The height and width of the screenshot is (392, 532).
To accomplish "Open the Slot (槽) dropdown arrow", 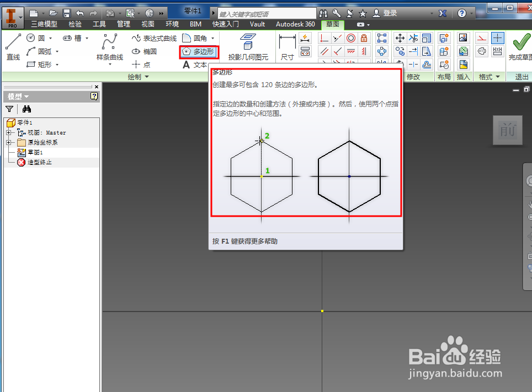I will coord(87,39).
